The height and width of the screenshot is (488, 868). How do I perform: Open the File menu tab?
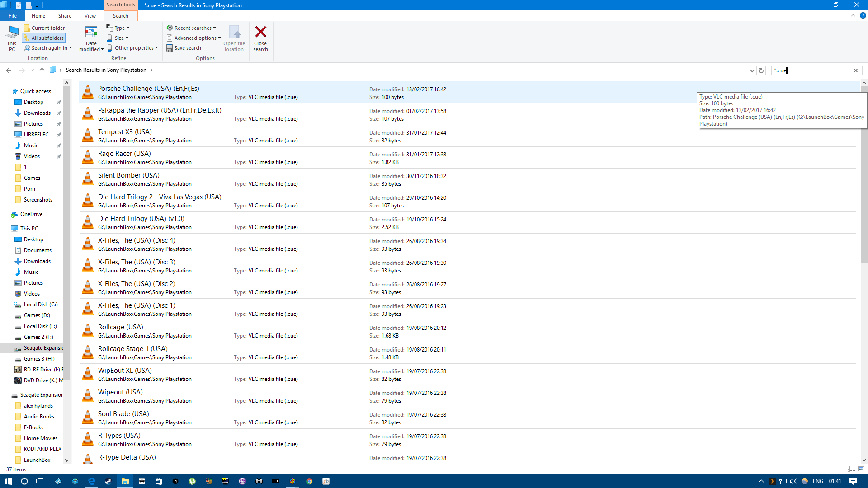[13, 16]
